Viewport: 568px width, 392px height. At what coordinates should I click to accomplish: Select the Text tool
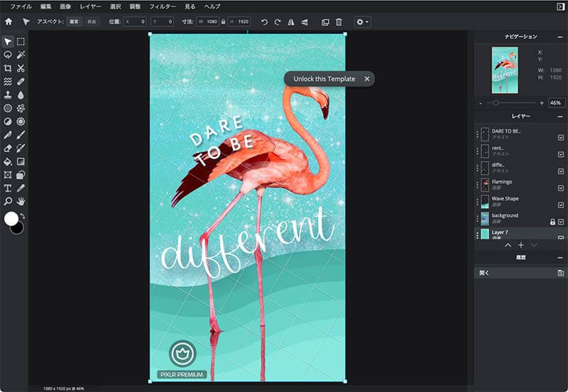click(x=8, y=188)
